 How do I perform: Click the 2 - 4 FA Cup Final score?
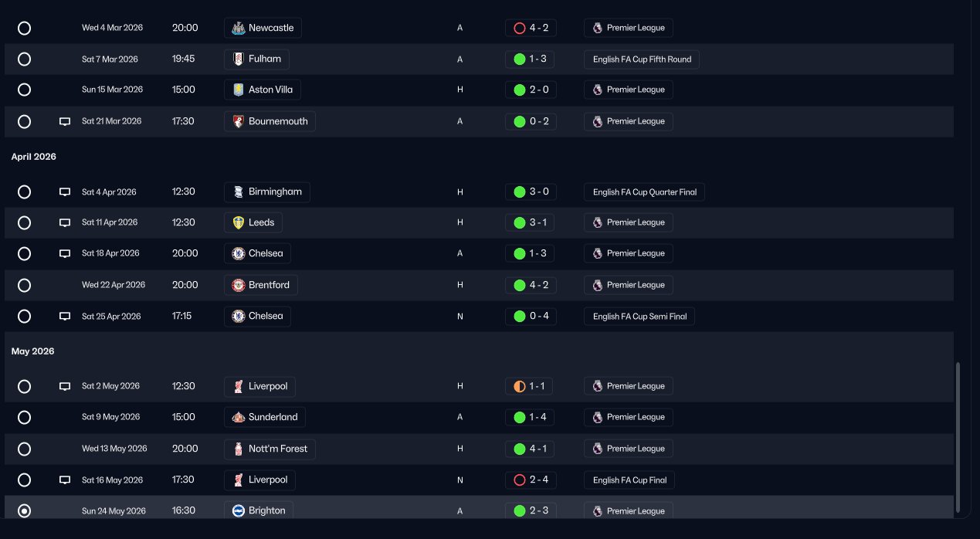point(531,480)
